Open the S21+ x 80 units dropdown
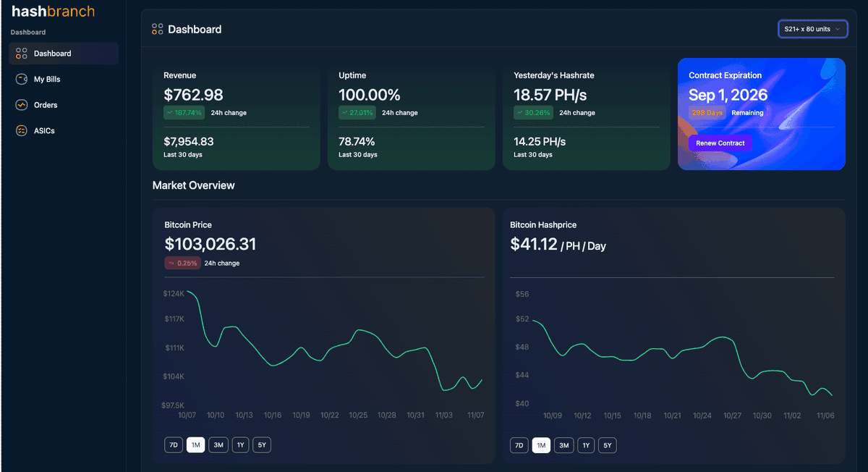 click(812, 29)
